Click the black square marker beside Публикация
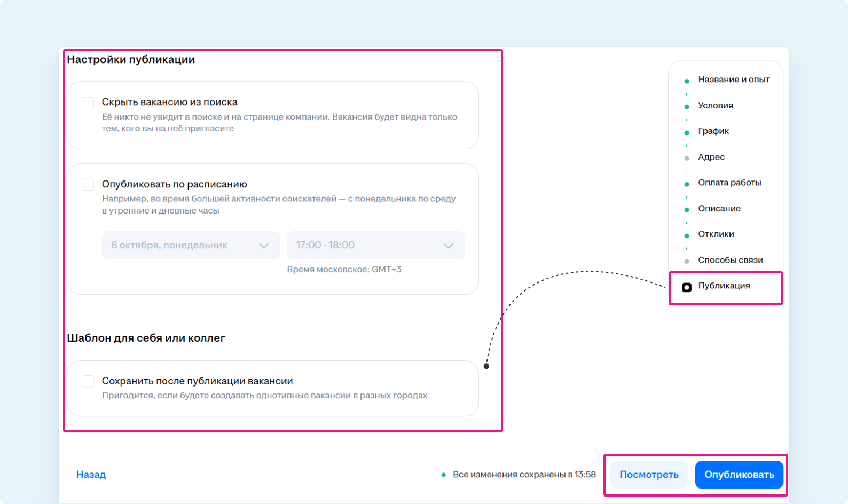The height and width of the screenshot is (504, 848). (687, 287)
